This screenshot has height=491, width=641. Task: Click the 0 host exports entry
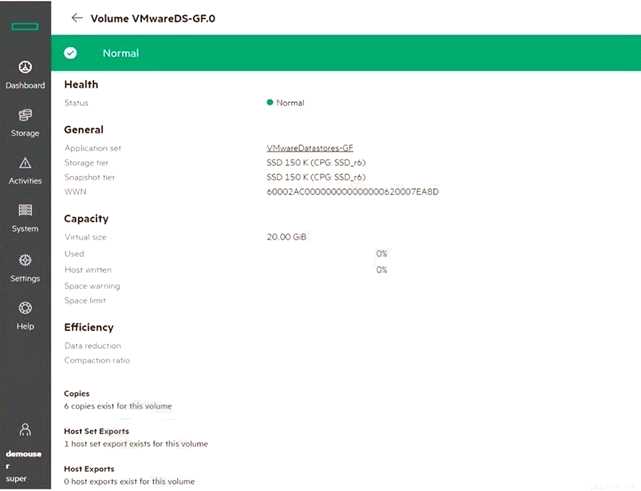129,481
